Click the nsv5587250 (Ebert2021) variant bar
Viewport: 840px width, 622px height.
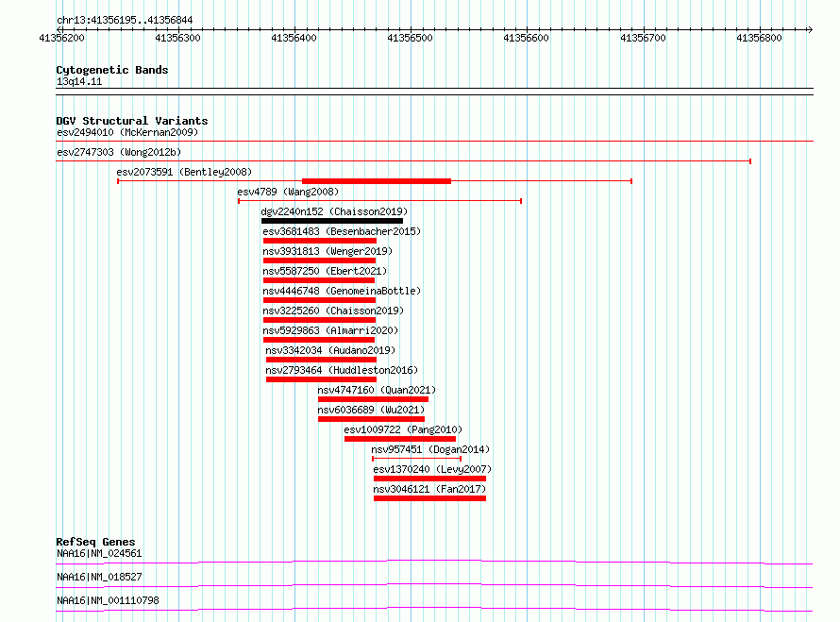click(319, 280)
